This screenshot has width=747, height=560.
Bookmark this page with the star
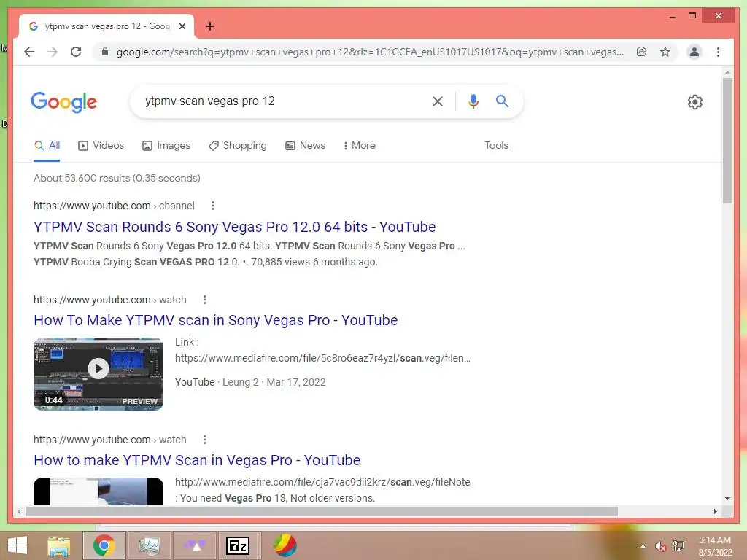coord(665,52)
